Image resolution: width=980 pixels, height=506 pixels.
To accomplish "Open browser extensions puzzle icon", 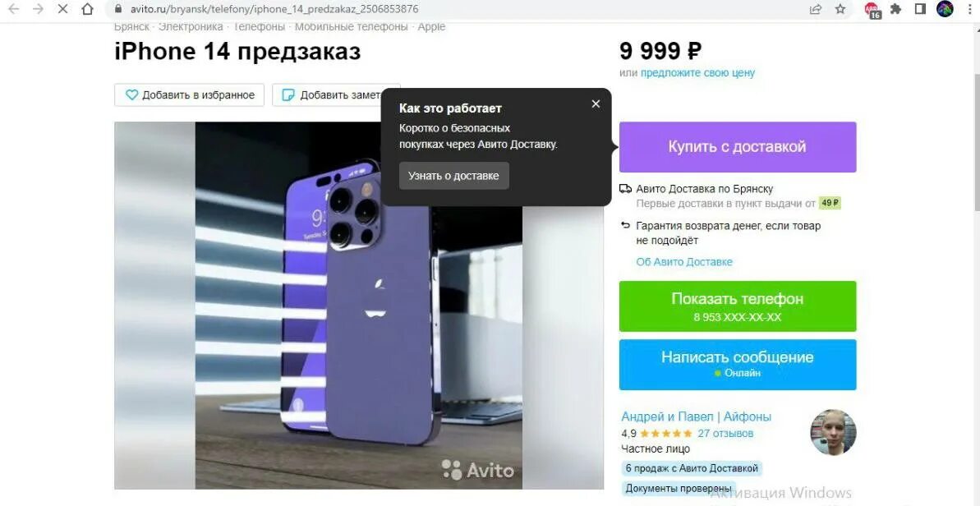I will click(x=896, y=9).
